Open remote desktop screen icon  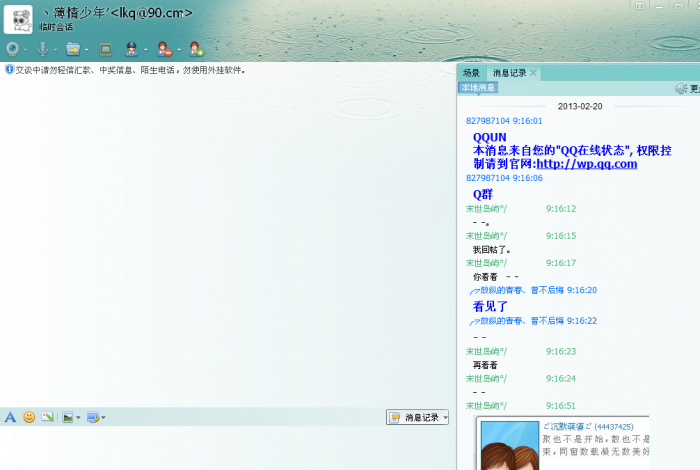[106, 49]
